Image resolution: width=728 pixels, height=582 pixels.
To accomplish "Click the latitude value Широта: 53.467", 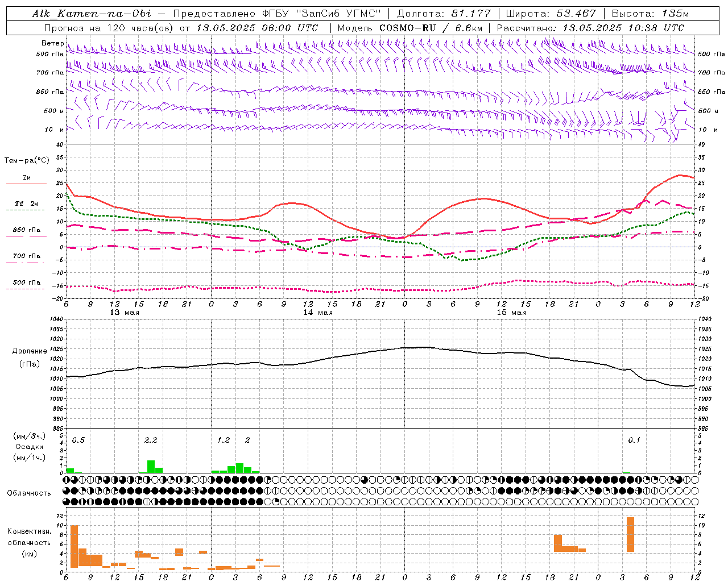I will click(x=551, y=14).
